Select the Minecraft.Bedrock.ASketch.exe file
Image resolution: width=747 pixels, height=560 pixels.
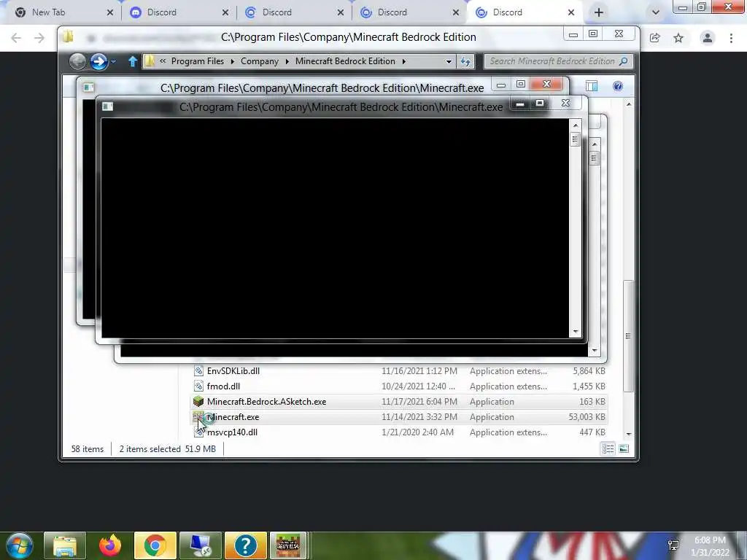(266, 402)
